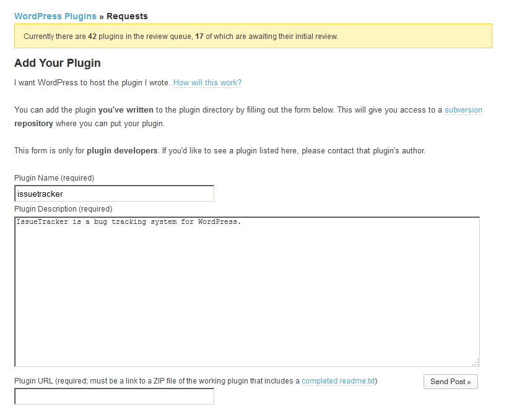Click the "Plugin Name (required)" label
The image size is (509, 420).
point(54,178)
